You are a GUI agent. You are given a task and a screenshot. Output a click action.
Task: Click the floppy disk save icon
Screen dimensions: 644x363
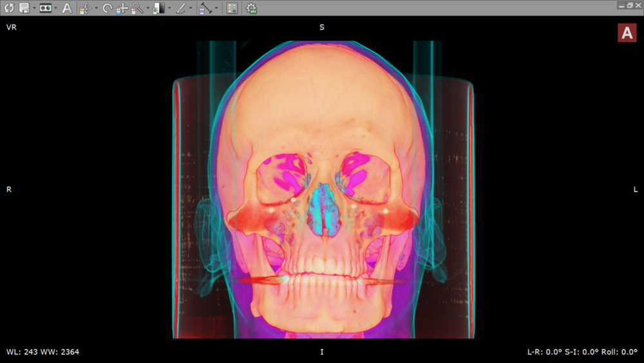(x=24, y=8)
